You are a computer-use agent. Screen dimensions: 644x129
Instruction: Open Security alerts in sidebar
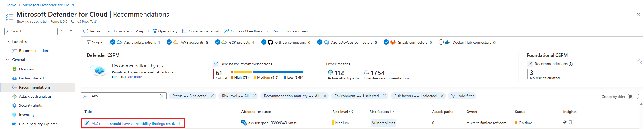pos(30,105)
